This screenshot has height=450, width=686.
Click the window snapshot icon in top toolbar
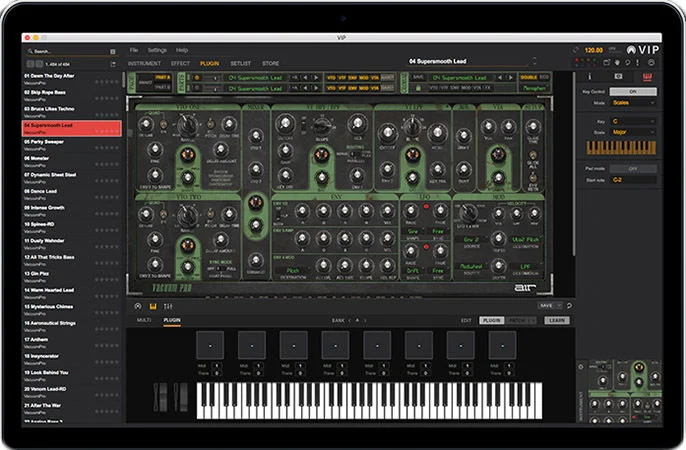pos(606,63)
